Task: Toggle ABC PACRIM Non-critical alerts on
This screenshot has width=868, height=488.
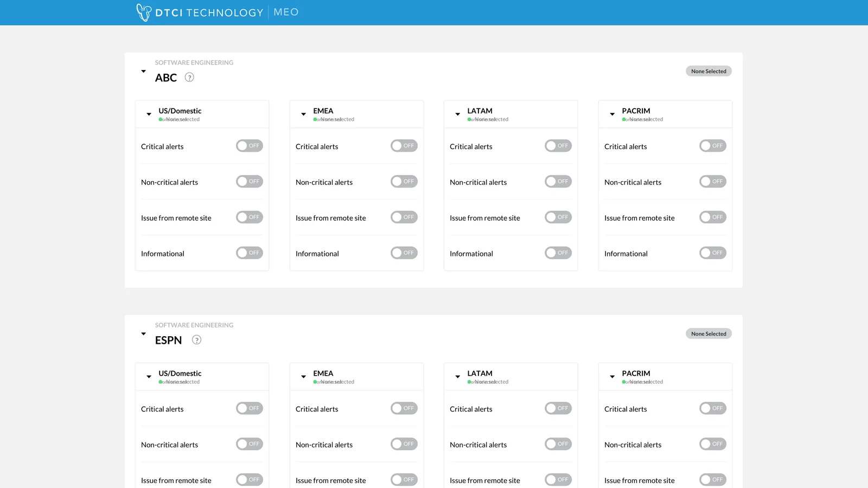Action: click(x=713, y=182)
